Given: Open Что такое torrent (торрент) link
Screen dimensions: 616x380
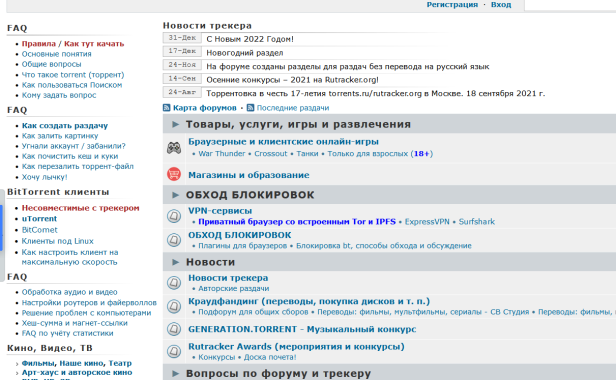Looking at the screenshot, I should pos(73,75).
